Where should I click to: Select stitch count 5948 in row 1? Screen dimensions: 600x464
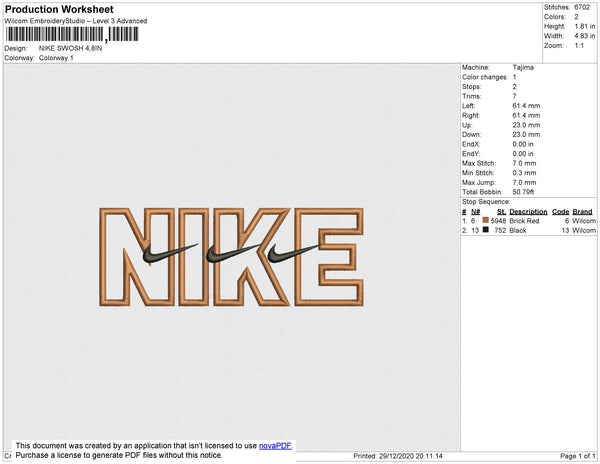(499, 221)
